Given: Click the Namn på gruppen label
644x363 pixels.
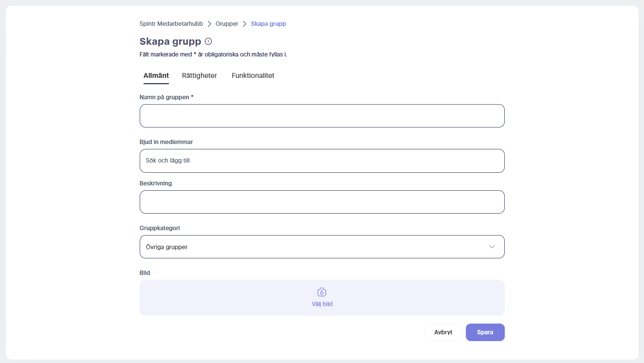Looking at the screenshot, I should (x=165, y=97).
